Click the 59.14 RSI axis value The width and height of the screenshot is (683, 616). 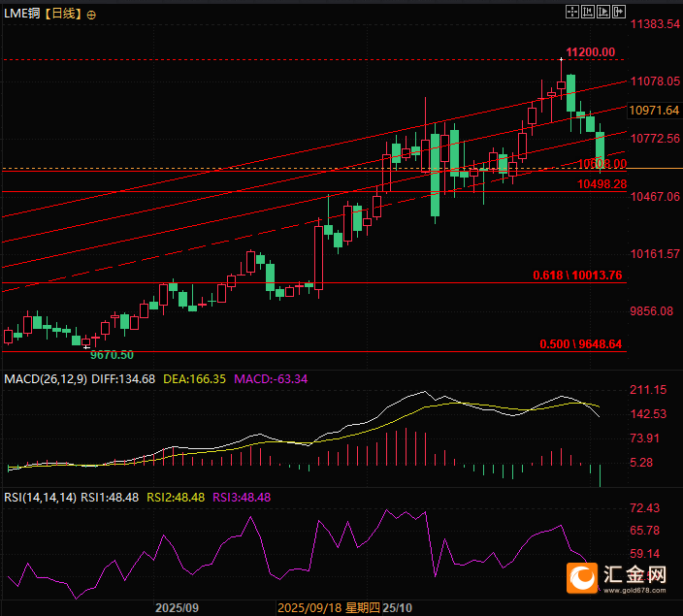pyautogui.click(x=644, y=554)
